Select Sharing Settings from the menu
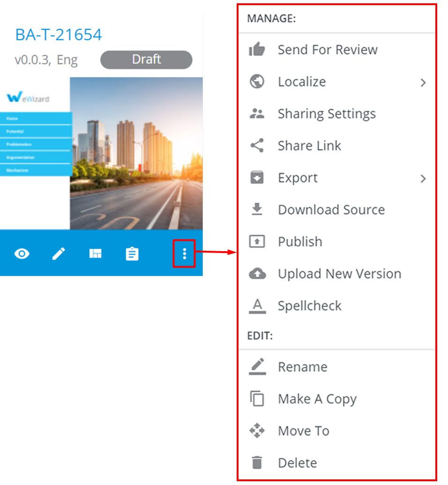 (x=327, y=114)
